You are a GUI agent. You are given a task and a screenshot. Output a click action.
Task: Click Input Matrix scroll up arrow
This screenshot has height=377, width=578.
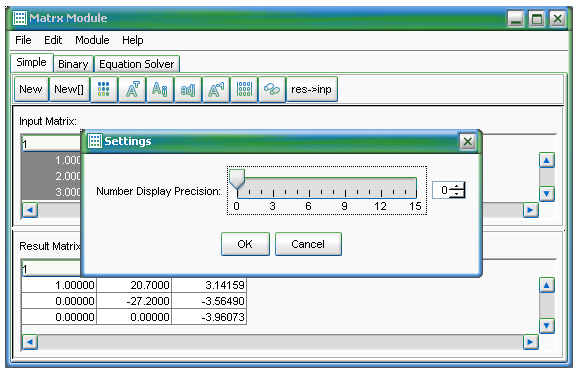pos(547,160)
